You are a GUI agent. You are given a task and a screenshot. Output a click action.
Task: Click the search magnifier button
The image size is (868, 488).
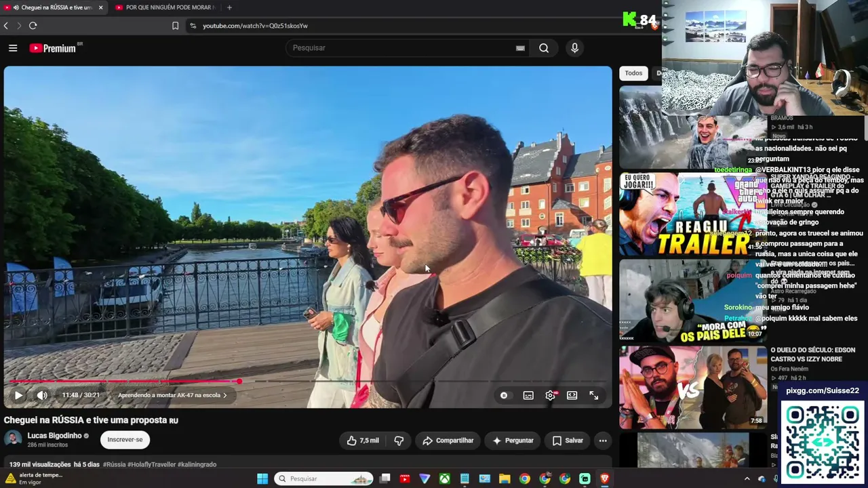coord(544,48)
